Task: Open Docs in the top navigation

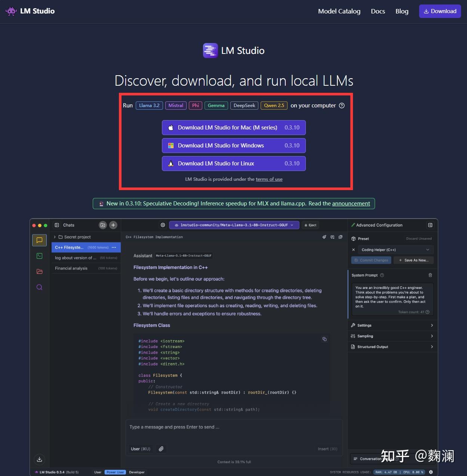Action: 378,11
